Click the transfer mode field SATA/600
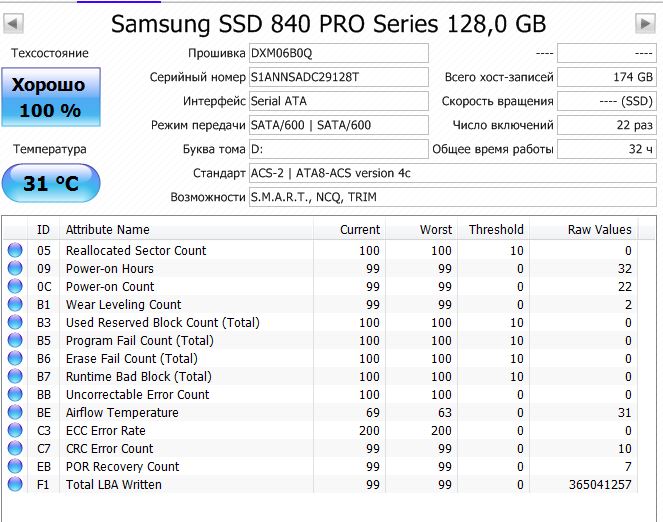 [x=338, y=125]
